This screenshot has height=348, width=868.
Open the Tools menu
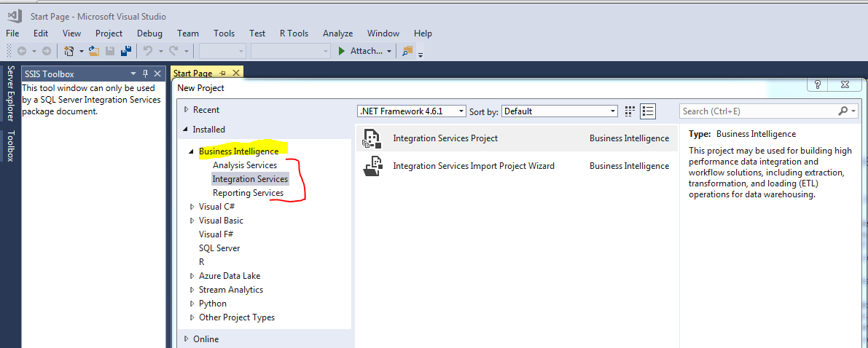(x=224, y=33)
